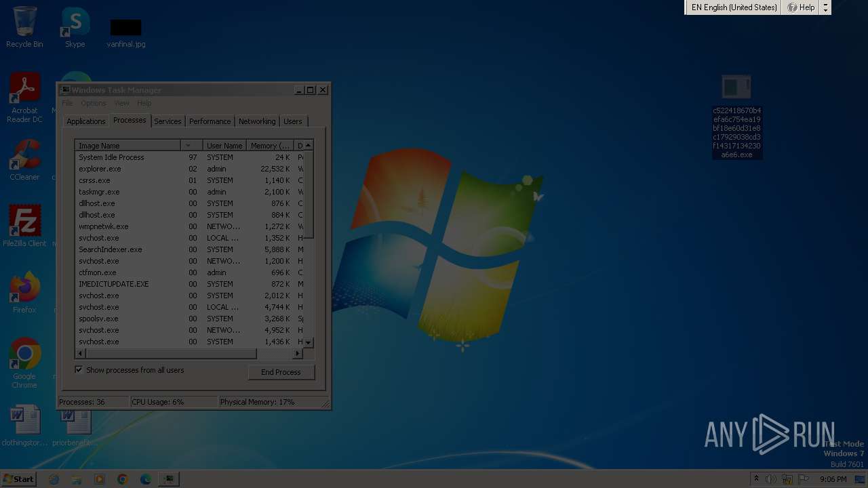Select the wmpnetwk.exe process
Image resolution: width=868 pixels, height=488 pixels.
[189, 226]
